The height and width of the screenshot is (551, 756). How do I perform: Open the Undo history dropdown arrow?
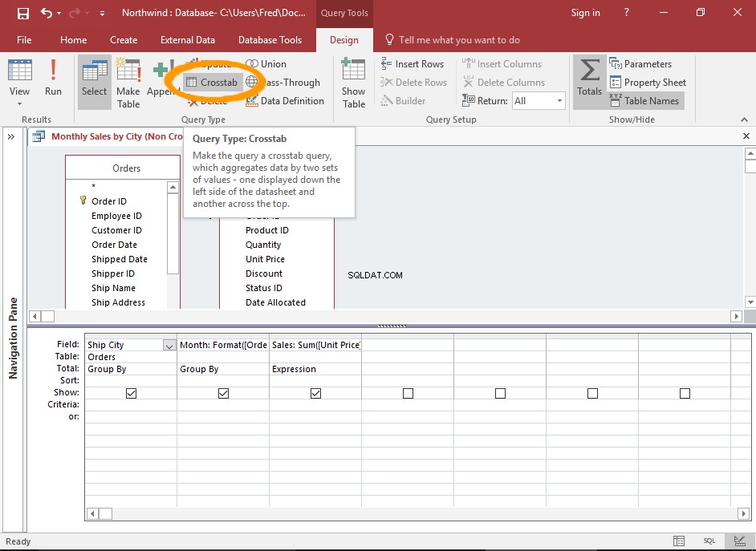(x=59, y=14)
